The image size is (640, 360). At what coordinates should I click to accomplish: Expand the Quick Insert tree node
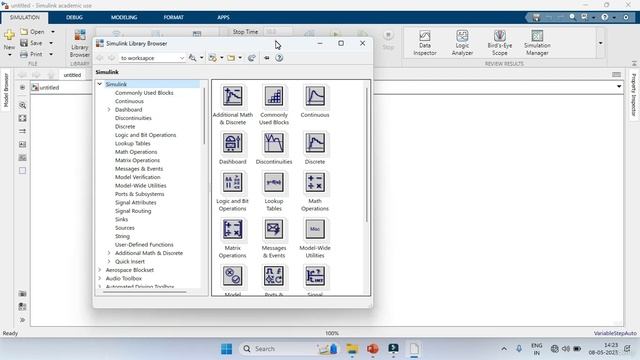[109, 262]
